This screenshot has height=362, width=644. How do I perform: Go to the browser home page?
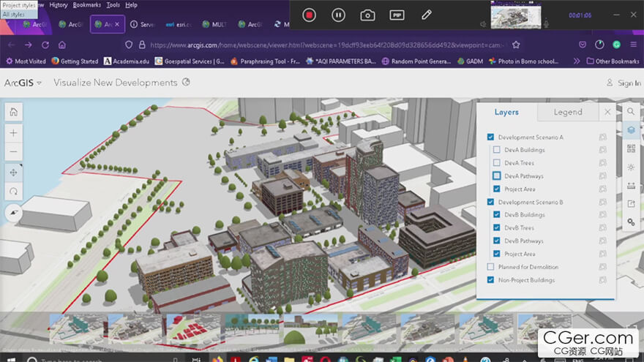[62, 45]
